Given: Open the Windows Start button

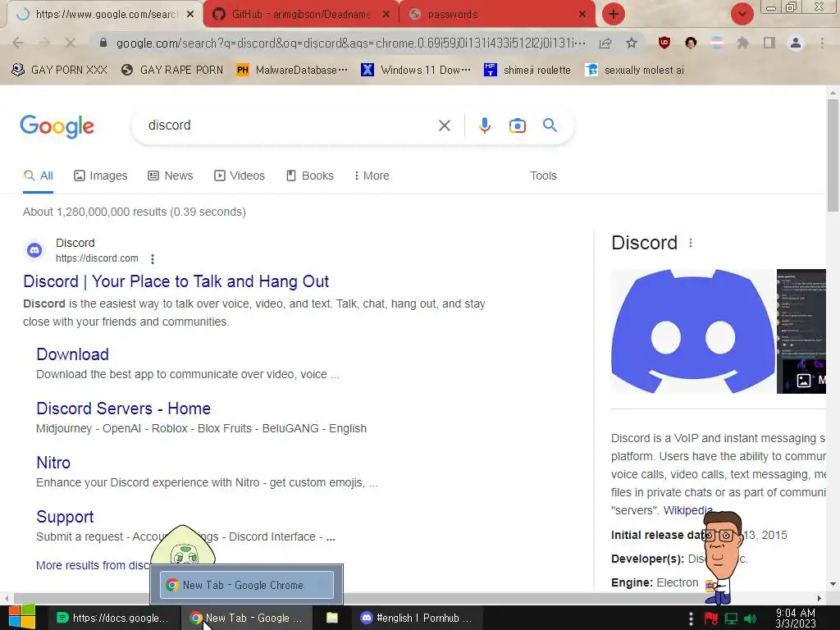Looking at the screenshot, I should point(21,618).
